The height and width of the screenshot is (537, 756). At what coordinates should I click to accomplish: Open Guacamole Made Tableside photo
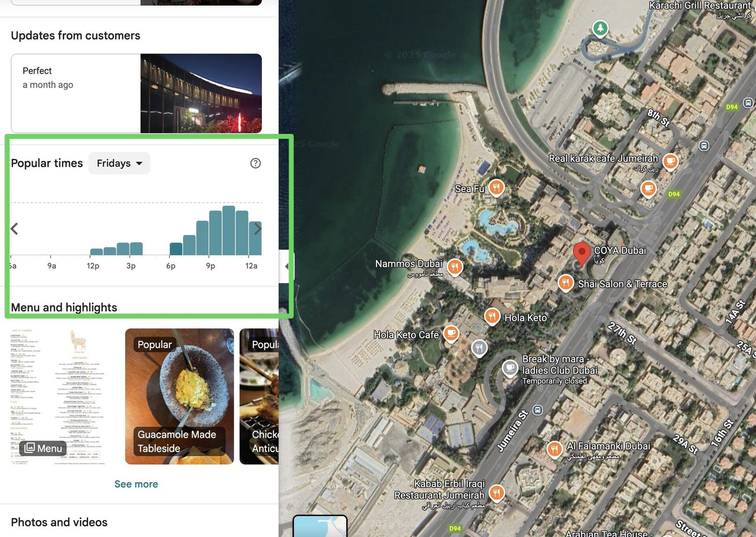click(x=179, y=396)
